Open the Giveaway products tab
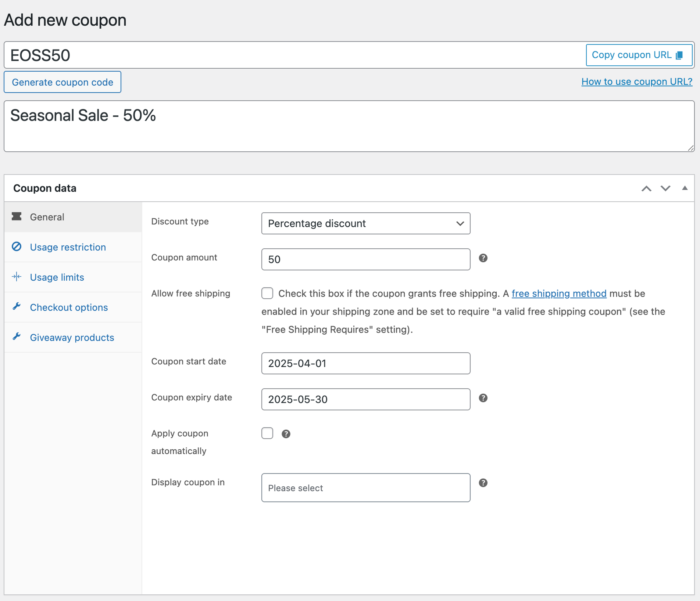This screenshot has height=601, width=700. (x=73, y=338)
